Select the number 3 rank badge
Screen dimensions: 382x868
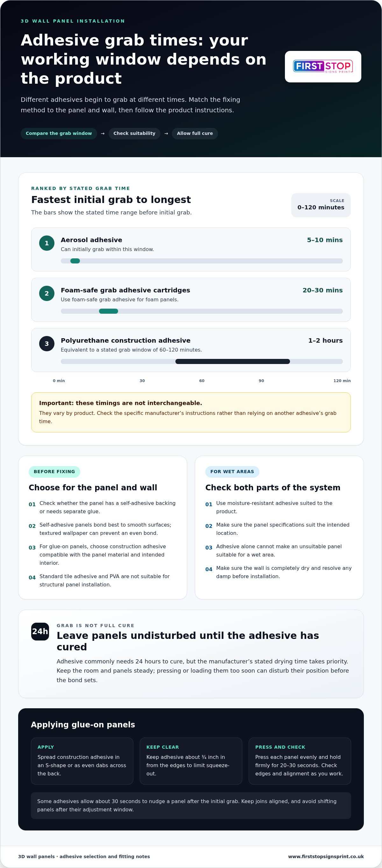pyautogui.click(x=47, y=343)
